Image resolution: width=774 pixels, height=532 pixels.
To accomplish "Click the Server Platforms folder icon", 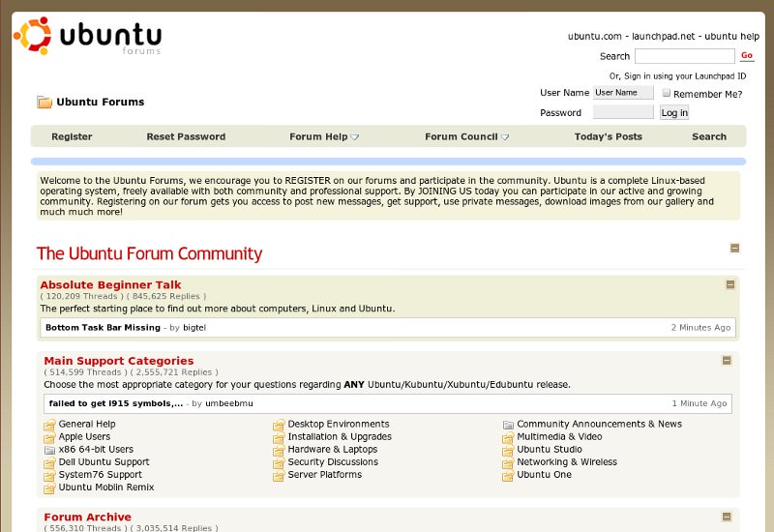I will [279, 475].
